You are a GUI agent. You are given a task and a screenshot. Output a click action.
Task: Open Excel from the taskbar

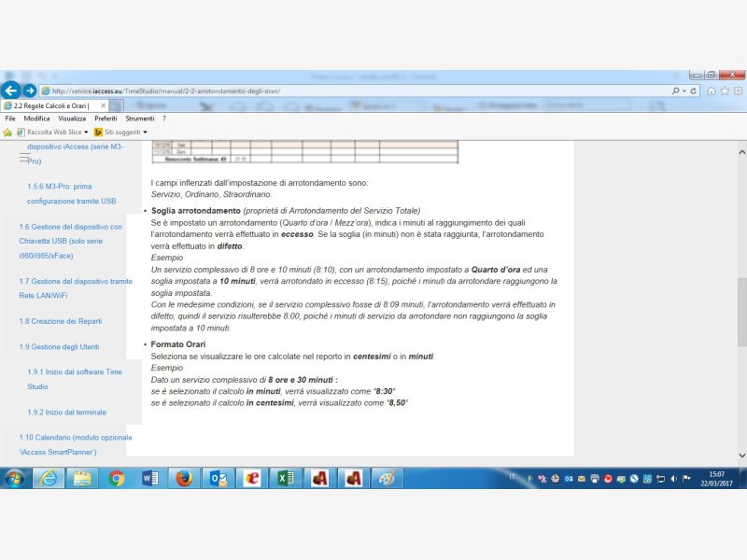284,478
